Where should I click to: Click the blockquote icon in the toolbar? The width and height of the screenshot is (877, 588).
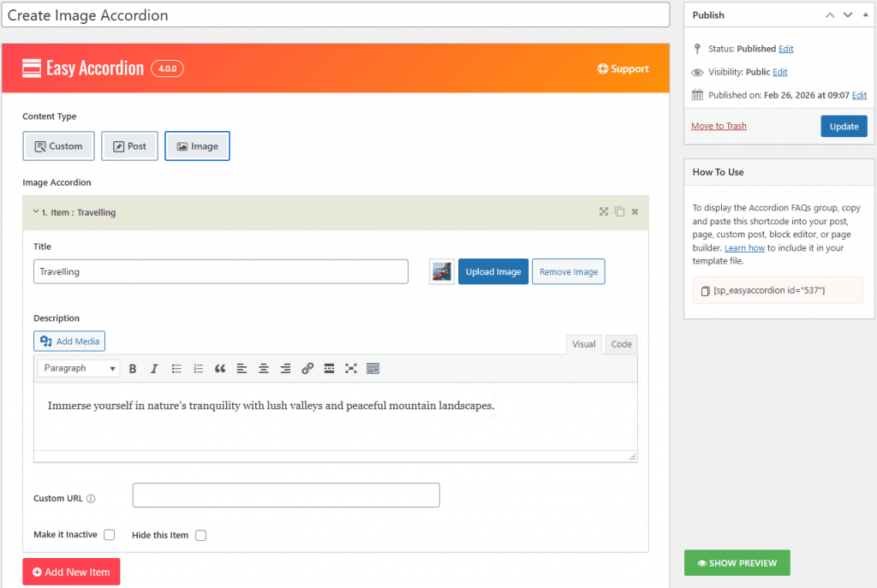[x=220, y=369]
